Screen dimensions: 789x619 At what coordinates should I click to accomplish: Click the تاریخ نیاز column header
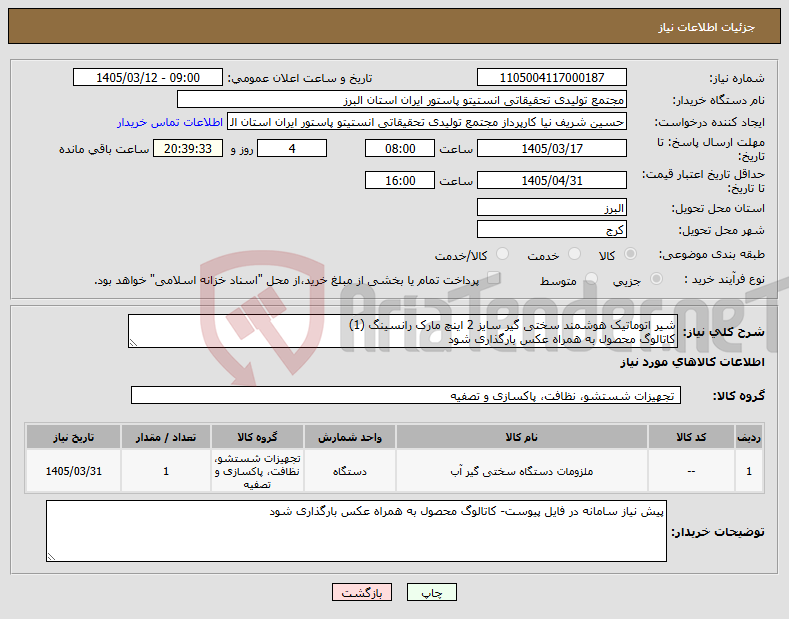pos(73,437)
